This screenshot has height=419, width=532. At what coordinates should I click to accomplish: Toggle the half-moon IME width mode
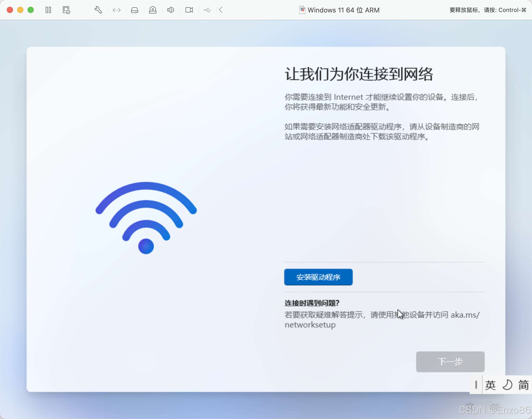click(x=507, y=385)
